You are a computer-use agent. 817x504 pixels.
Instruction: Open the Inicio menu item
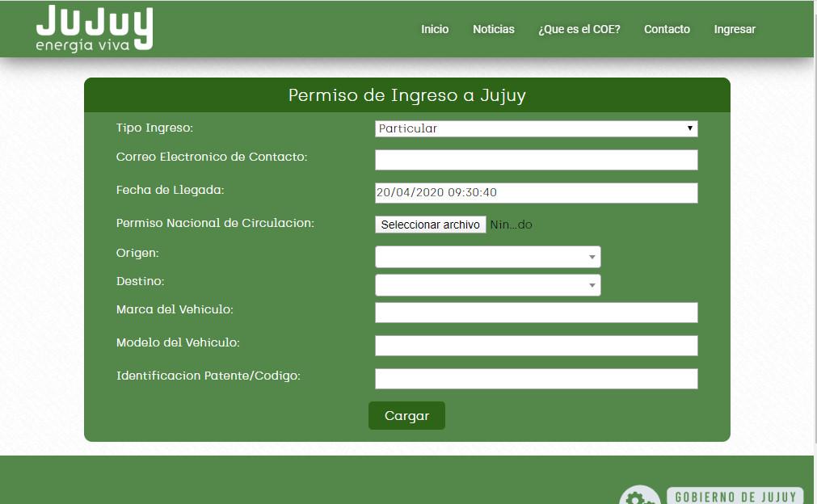[x=435, y=29]
